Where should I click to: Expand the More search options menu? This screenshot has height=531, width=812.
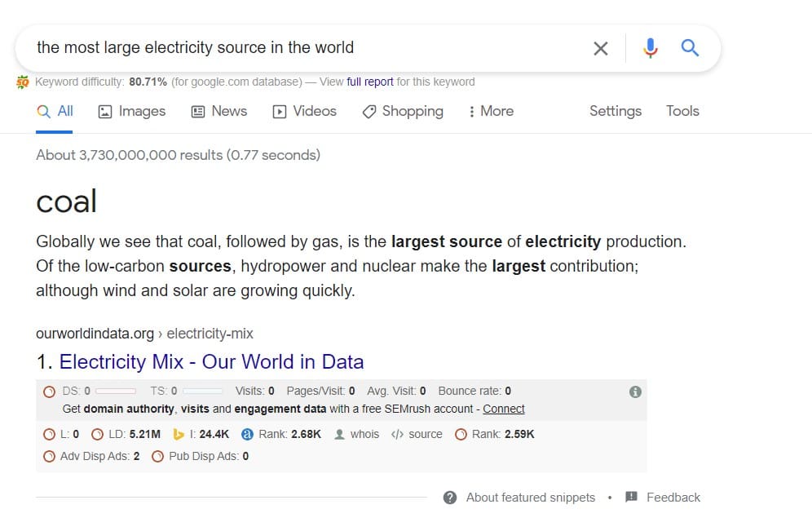[491, 111]
